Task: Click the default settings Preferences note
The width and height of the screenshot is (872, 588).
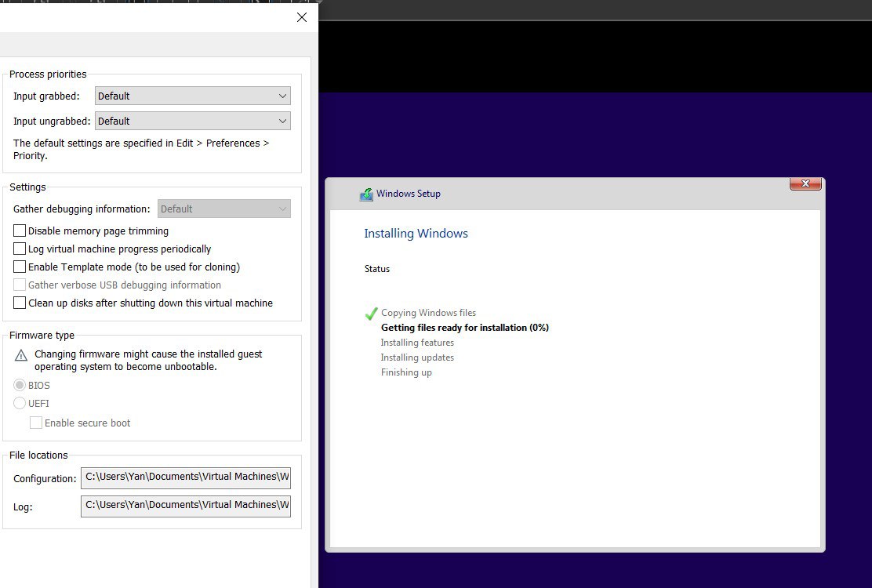Action: (141, 150)
